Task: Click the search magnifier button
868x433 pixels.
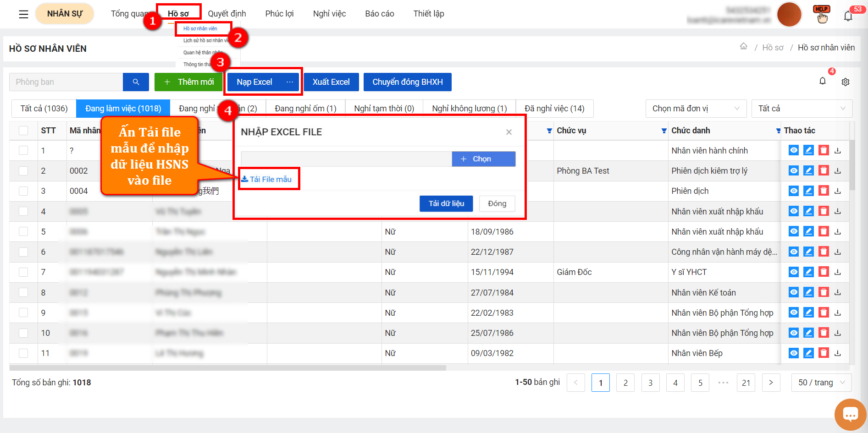Action: pos(136,82)
